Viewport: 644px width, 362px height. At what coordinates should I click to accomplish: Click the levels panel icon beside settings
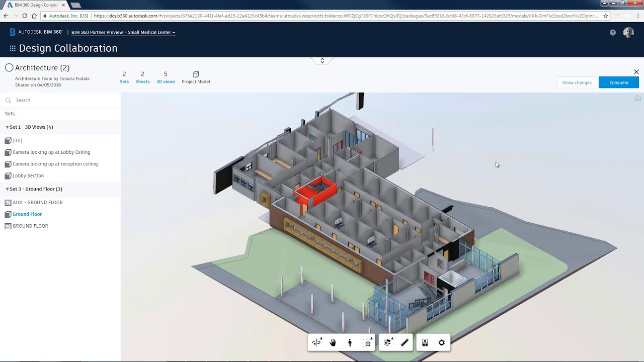tap(425, 342)
